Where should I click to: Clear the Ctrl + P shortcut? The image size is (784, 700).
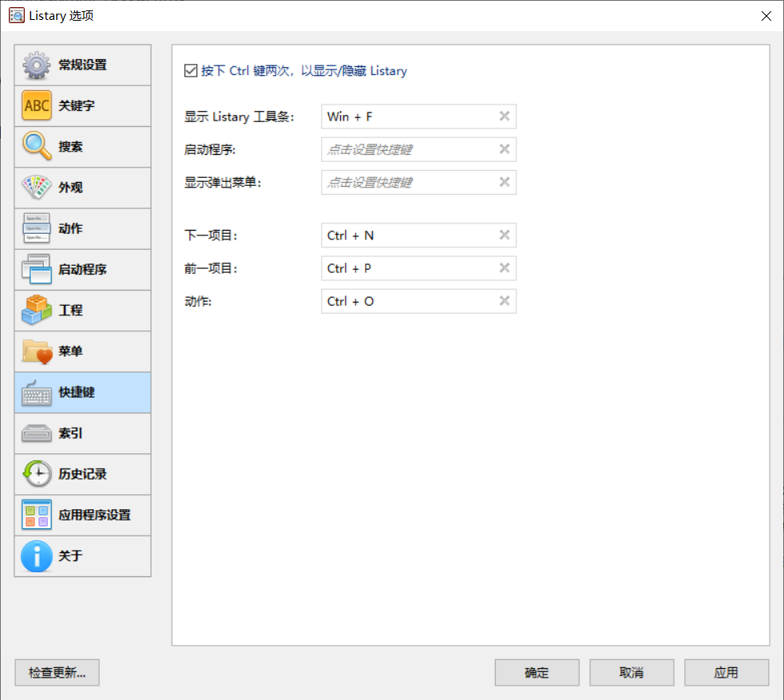pos(505,268)
